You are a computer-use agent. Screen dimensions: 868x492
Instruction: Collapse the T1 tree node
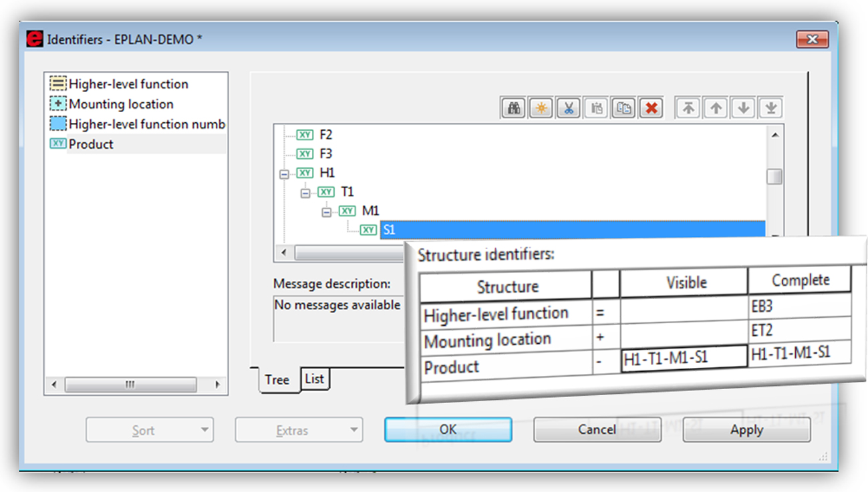point(305,193)
